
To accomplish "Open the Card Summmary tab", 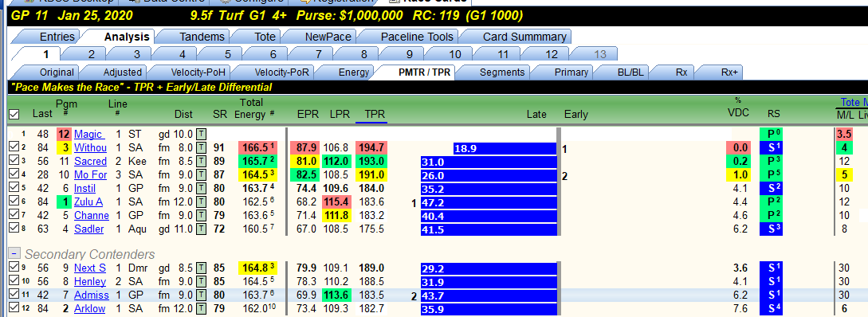I will [x=524, y=37].
